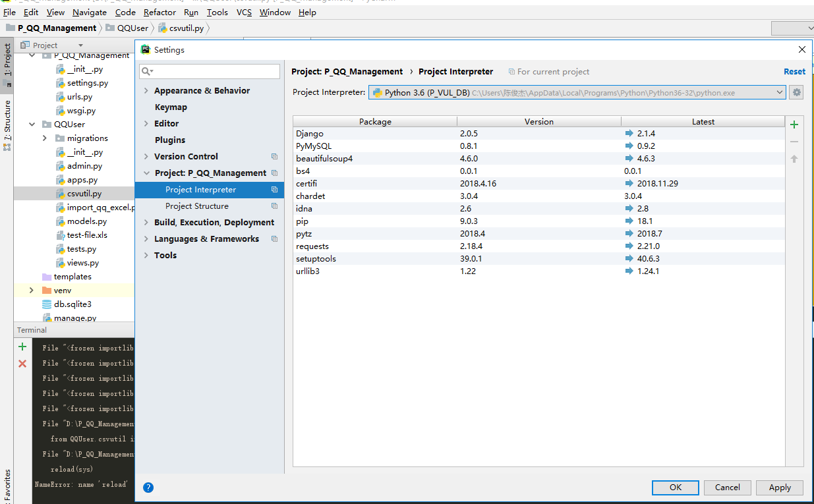
Task: Click the green plus in Terminal panel
Action: (22, 347)
